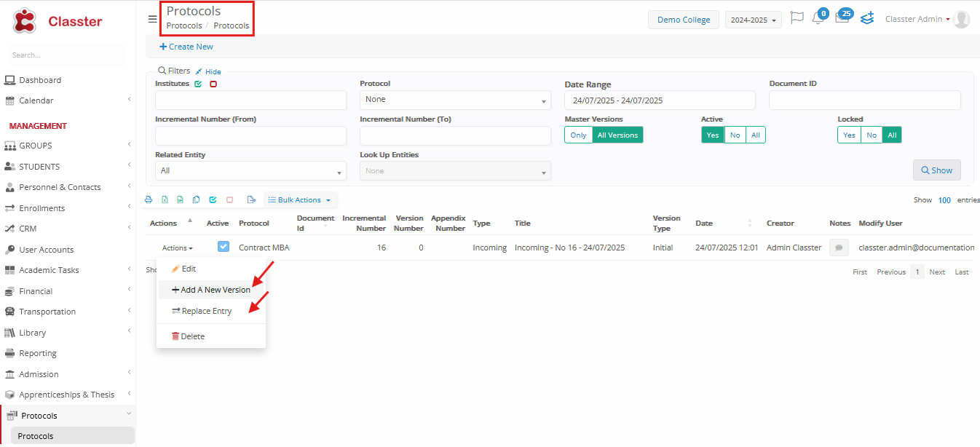The height and width of the screenshot is (447, 980).
Task: Click the copy icon in table toolbar
Action: coord(196,199)
